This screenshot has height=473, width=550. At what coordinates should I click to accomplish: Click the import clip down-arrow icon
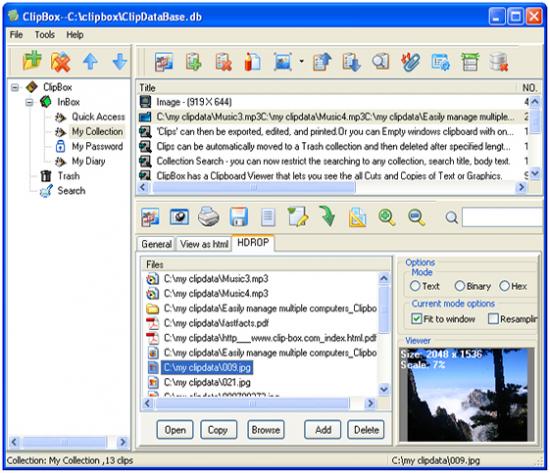tap(351, 62)
